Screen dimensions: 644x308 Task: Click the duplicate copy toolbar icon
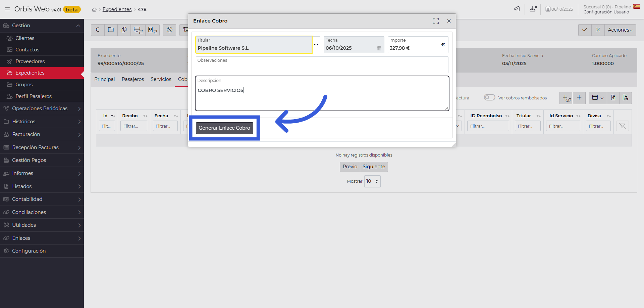[x=124, y=30]
